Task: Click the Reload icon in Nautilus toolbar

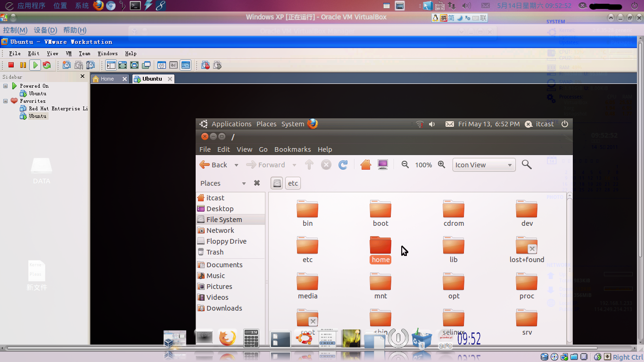Action: (x=343, y=165)
